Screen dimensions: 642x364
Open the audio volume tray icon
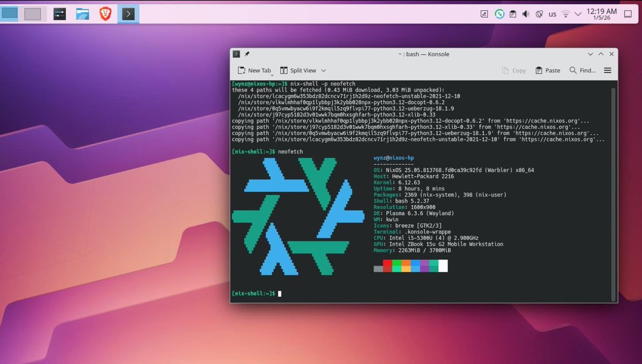pos(526,14)
